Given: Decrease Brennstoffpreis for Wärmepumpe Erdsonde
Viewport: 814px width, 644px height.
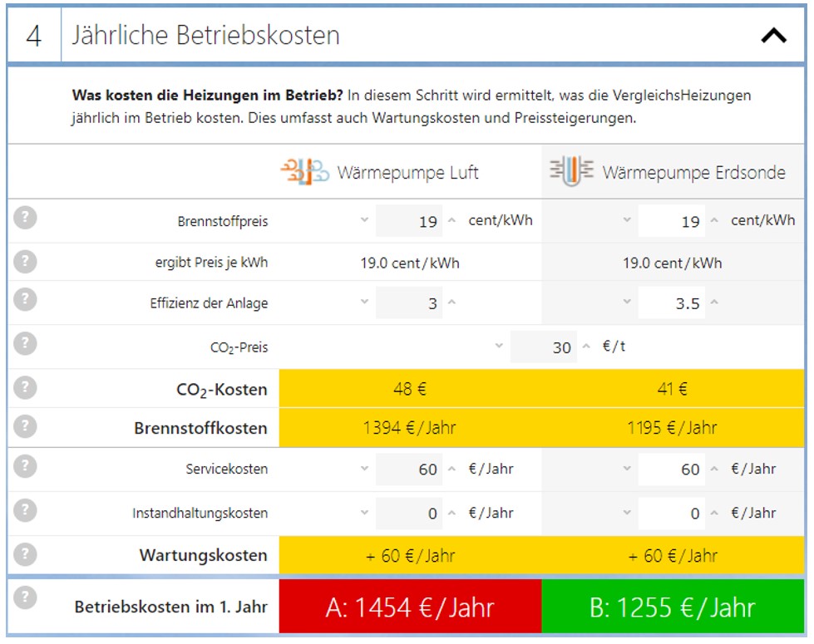Looking at the screenshot, I should point(626,220).
